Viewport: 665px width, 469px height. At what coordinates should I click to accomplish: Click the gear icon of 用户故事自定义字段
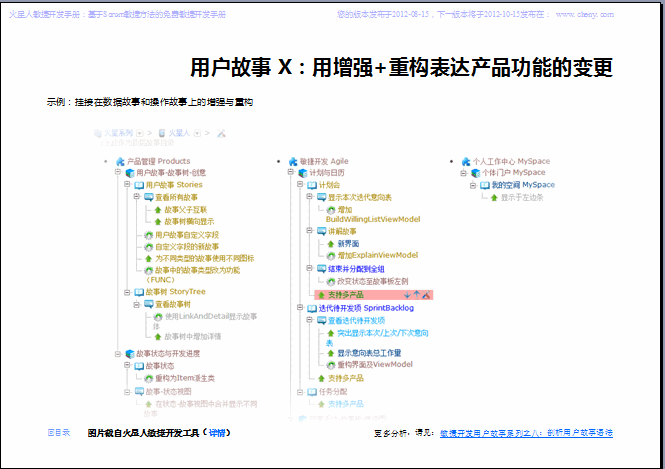point(148,235)
